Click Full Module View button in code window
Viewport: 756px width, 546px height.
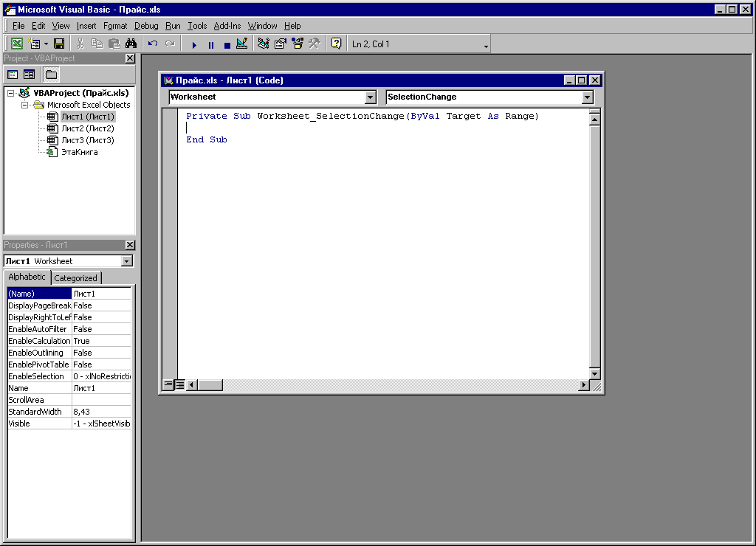pyautogui.click(x=180, y=384)
